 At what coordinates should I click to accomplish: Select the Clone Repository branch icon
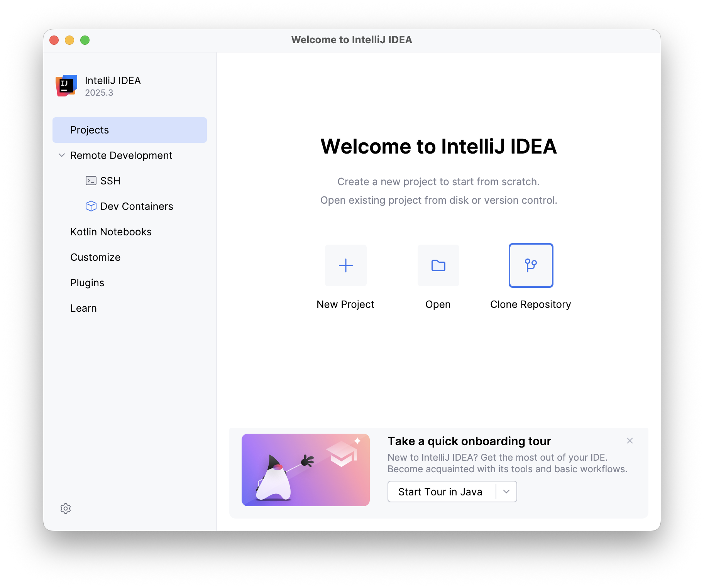click(x=531, y=265)
